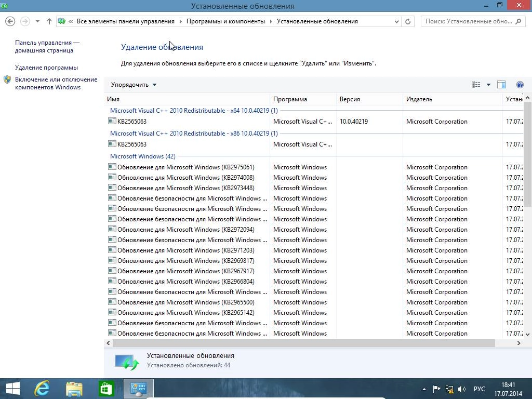This screenshot has height=399, width=532.
Task: Sort by 'Имя' column header
Action: (187, 99)
